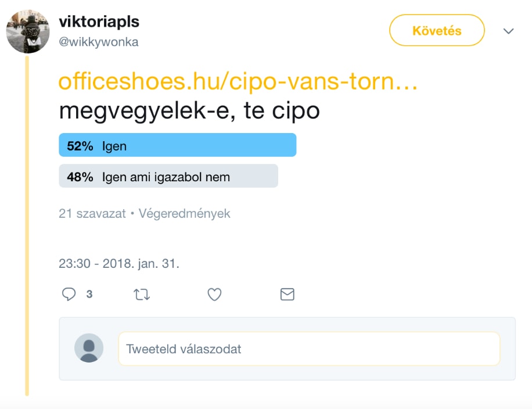The height and width of the screenshot is (409, 532).
Task: Click the grey placeholder avatar in reply box
Action: (x=89, y=349)
